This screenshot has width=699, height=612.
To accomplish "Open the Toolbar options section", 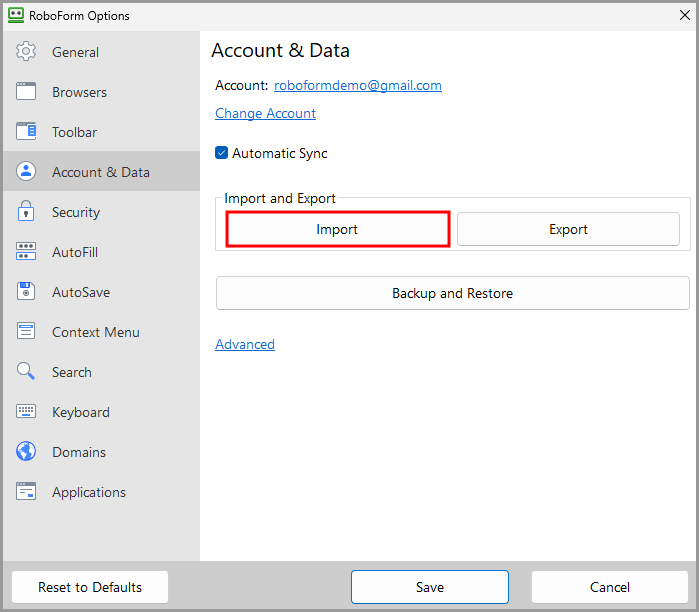I will pos(102,132).
